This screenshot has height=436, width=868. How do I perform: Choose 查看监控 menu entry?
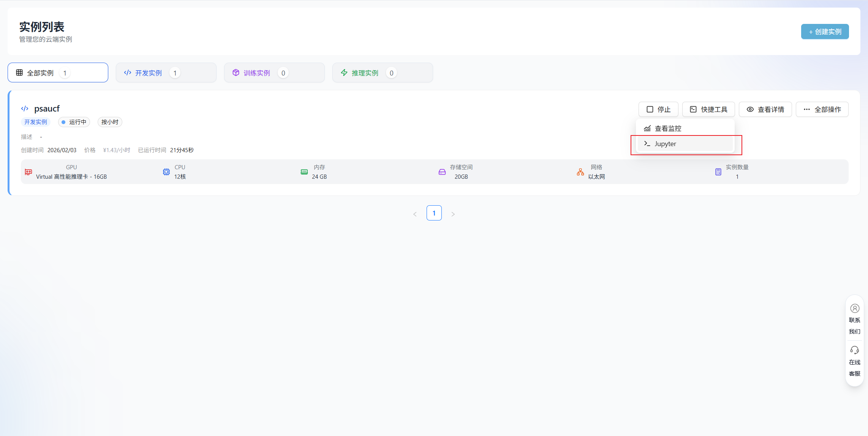668,129
